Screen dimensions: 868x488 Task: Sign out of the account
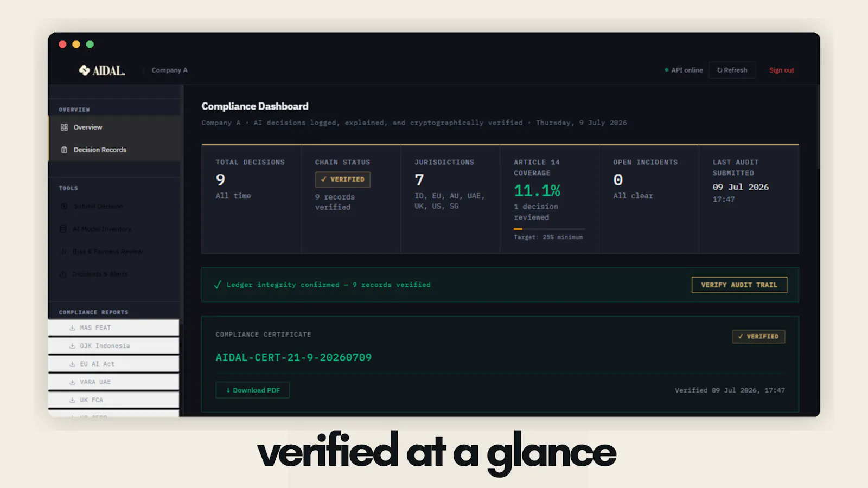tap(781, 70)
